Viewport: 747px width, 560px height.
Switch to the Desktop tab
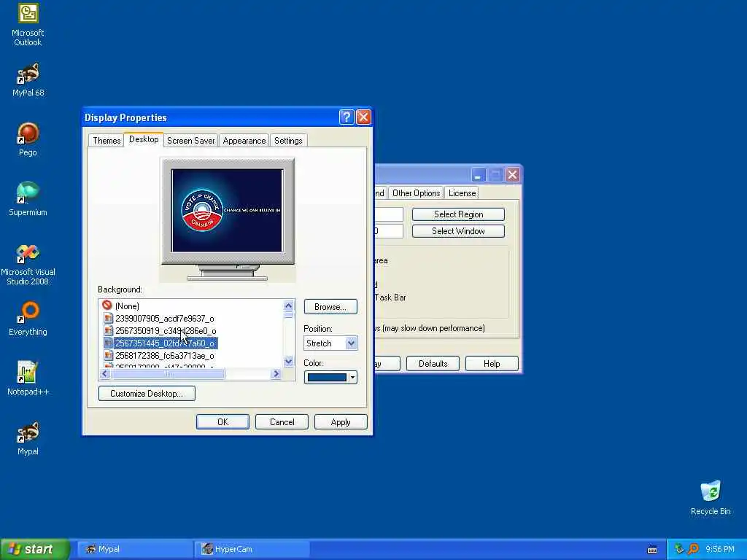pyautogui.click(x=144, y=139)
